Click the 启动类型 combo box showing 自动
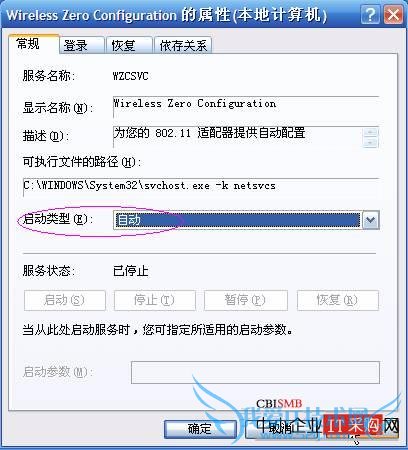 coord(246,220)
